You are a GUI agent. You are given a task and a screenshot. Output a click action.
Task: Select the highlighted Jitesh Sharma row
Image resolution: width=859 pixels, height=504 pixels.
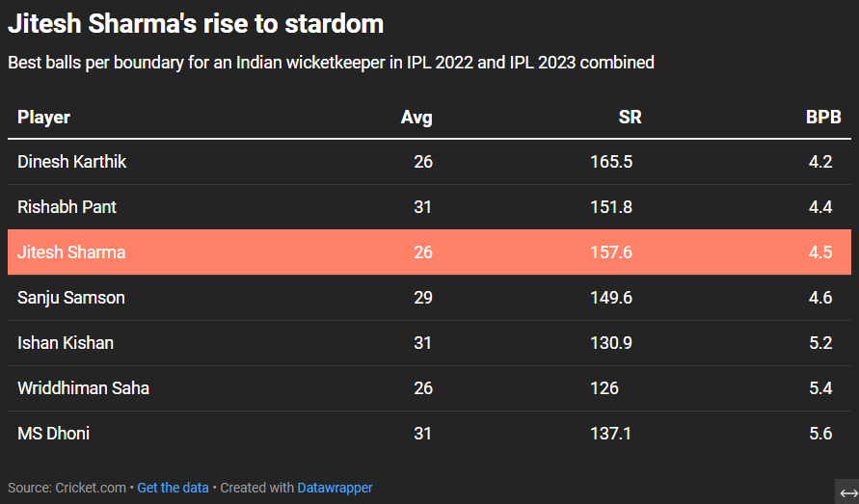[x=429, y=252]
